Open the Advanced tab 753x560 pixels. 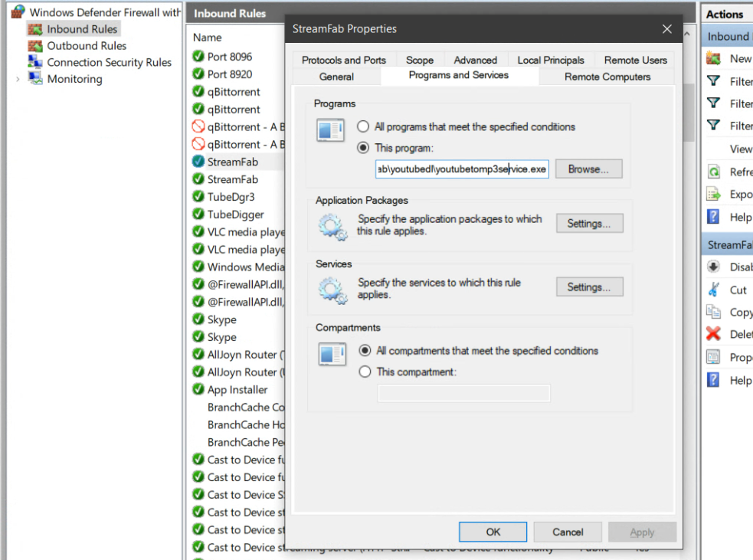click(476, 60)
